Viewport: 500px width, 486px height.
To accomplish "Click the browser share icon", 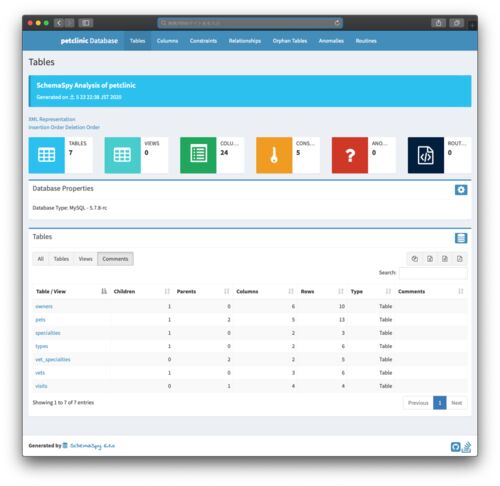I will 438,23.
